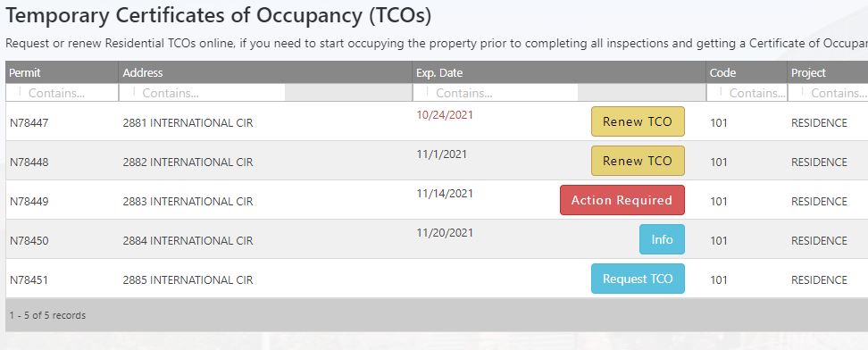The height and width of the screenshot is (350, 868).
Task: Sort by the Permit column header
Action: tap(25, 72)
